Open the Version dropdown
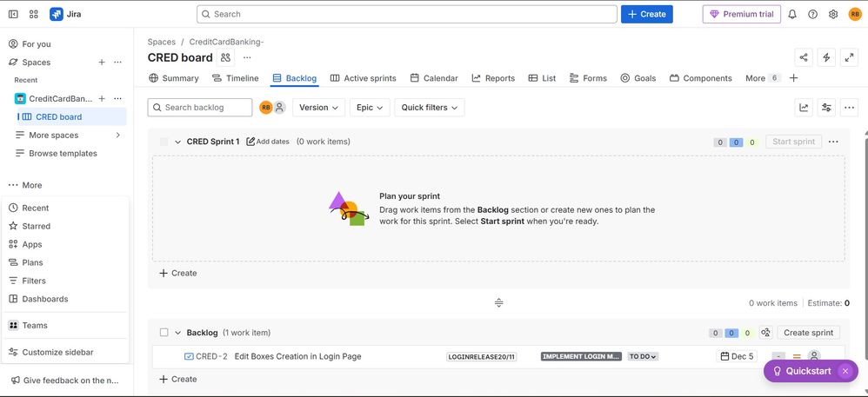Screen dimensions: 868x397 coord(319,108)
